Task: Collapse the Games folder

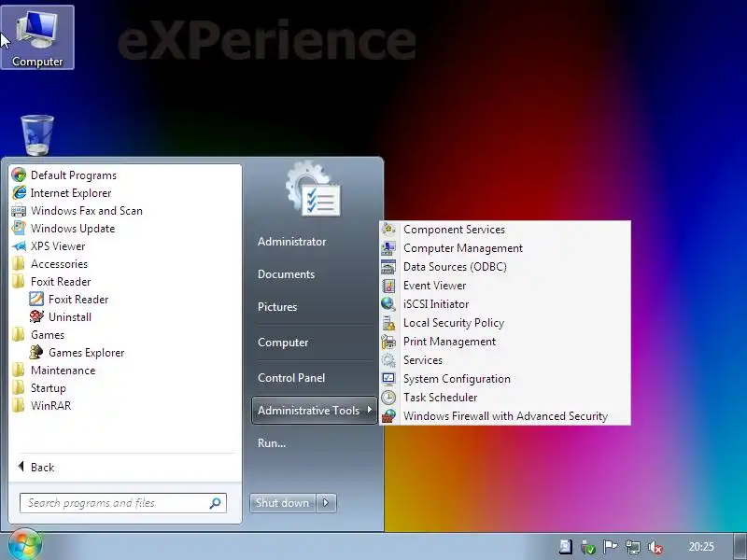Action: click(38, 335)
